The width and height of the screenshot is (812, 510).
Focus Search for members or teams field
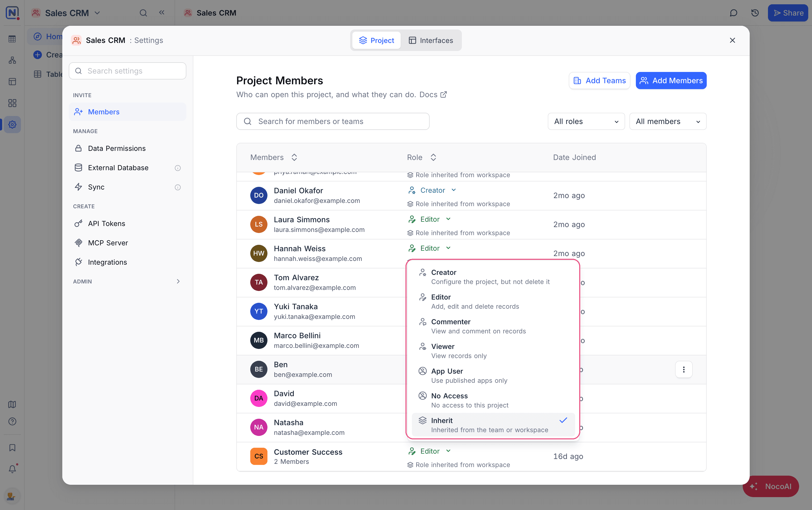pos(333,121)
